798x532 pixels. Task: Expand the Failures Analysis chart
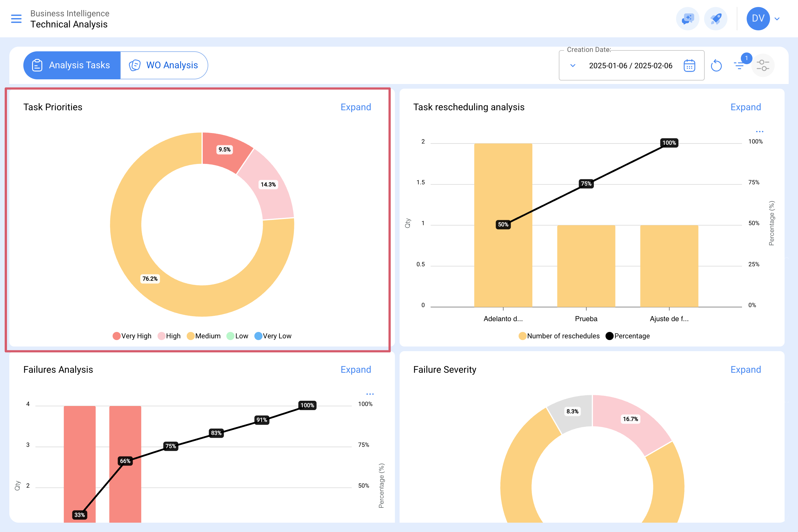[x=356, y=370]
